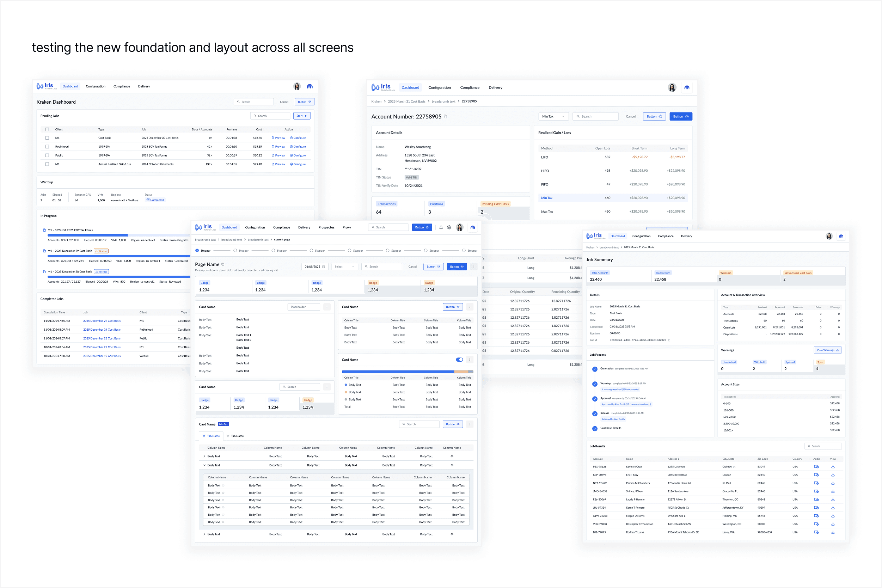Image resolution: width=882 pixels, height=588 pixels.
Task: Click Start button in Pending Jobs
Action: [302, 116]
